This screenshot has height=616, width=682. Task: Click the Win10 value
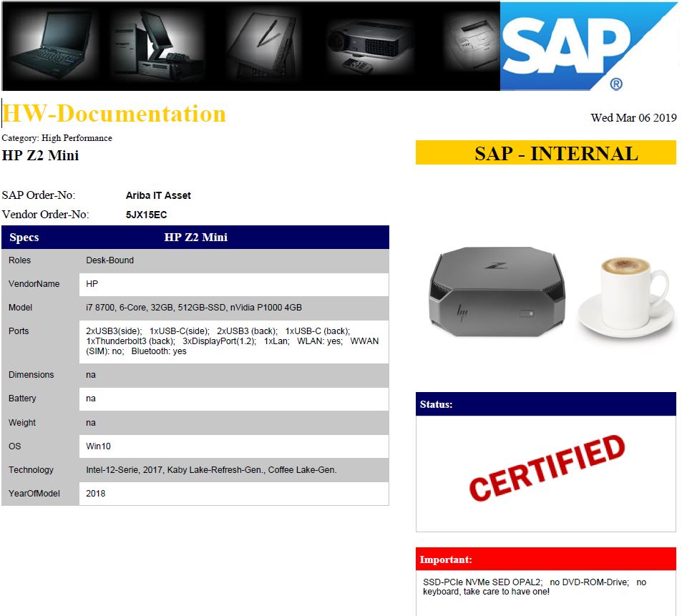[x=98, y=446]
